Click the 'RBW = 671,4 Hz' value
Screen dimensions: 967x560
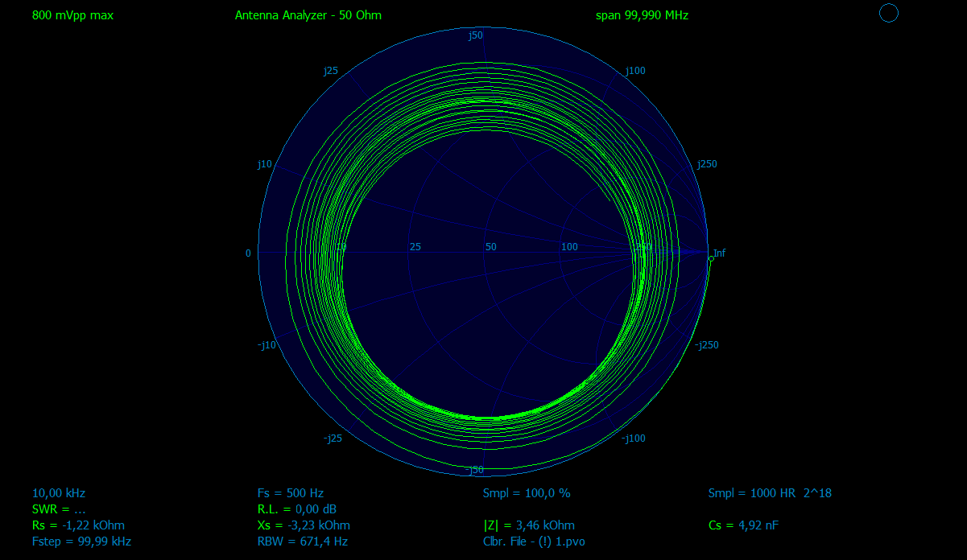(x=303, y=541)
